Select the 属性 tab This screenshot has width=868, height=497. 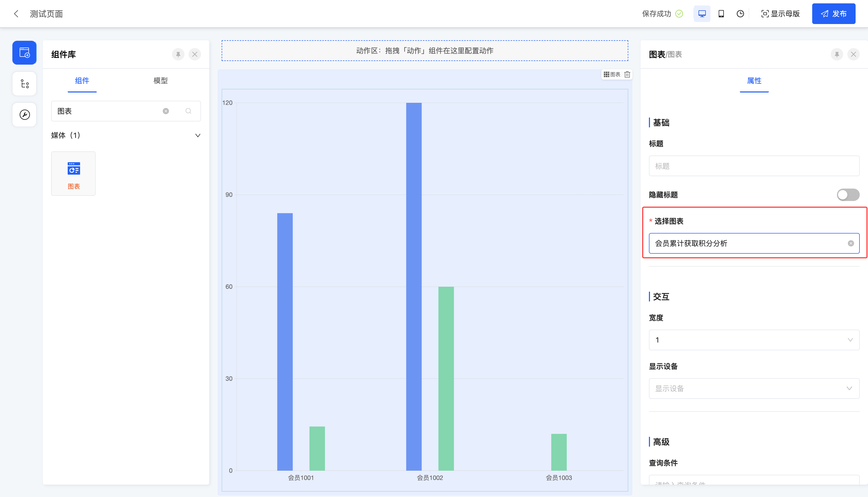(x=754, y=81)
